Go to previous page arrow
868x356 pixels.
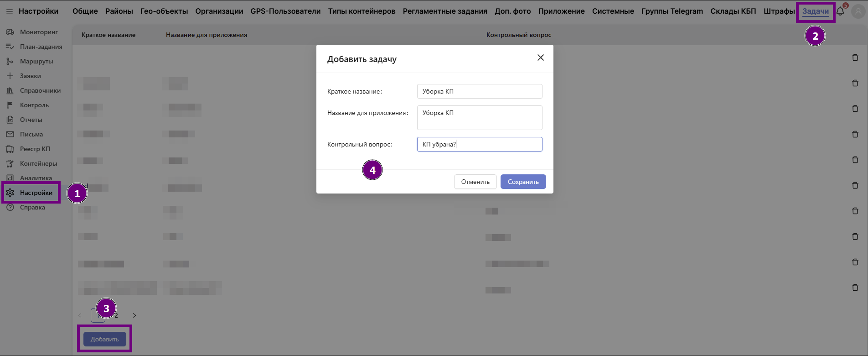point(80,315)
